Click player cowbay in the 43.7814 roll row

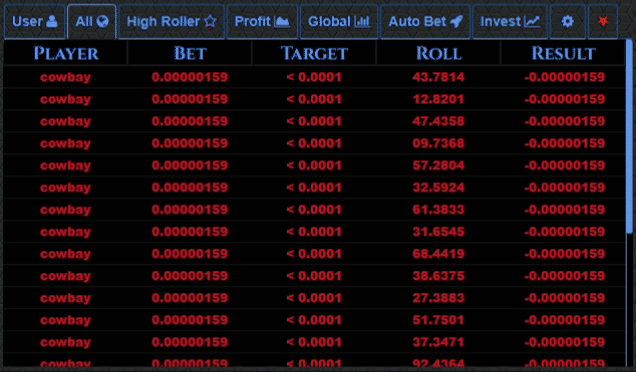[65, 77]
